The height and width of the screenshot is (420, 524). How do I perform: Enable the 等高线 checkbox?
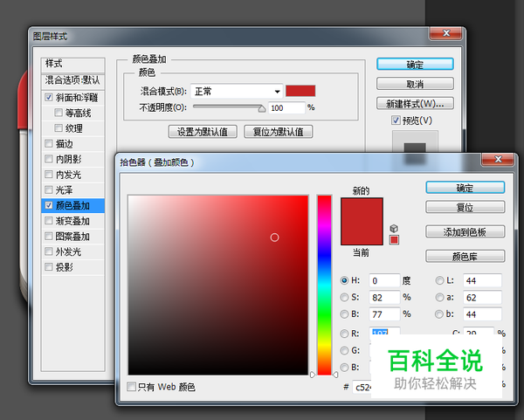(x=59, y=113)
